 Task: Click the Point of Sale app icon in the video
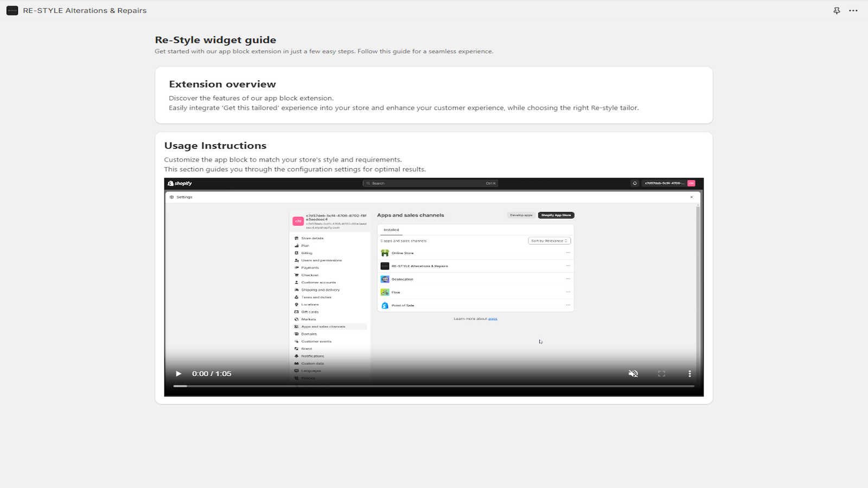[385, 305]
